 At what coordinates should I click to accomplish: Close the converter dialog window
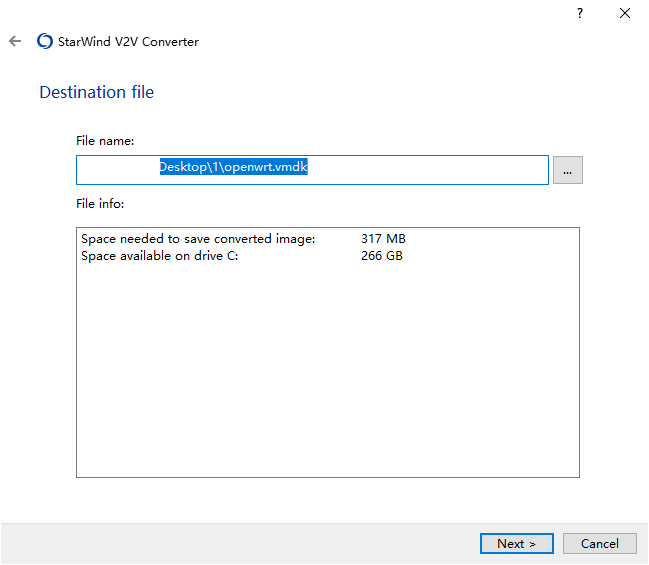pyautogui.click(x=625, y=14)
